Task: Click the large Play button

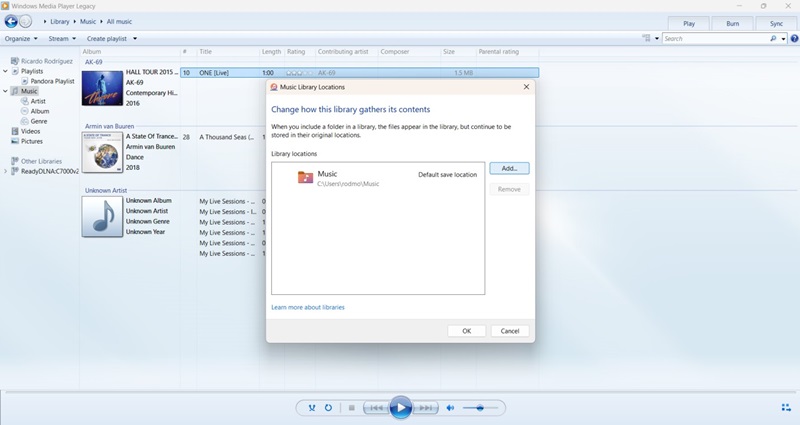Action: pos(401,408)
